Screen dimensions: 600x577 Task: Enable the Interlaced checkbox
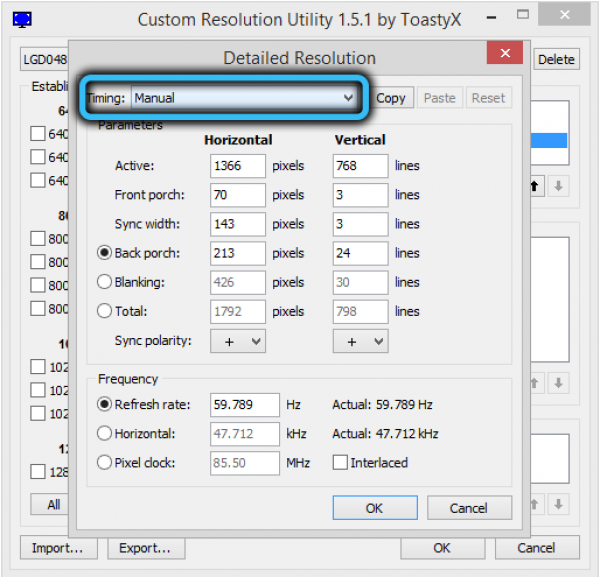pos(340,463)
